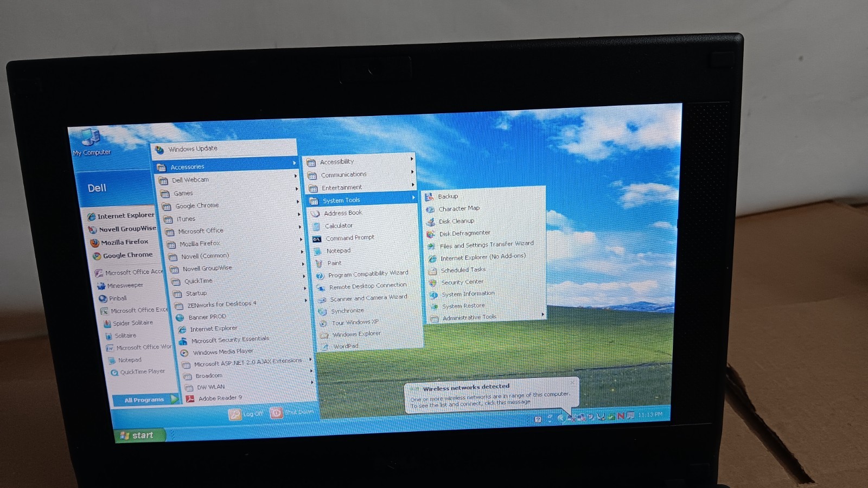The height and width of the screenshot is (488, 868).
Task: Click the Command Prompt icon
Action: point(317,239)
